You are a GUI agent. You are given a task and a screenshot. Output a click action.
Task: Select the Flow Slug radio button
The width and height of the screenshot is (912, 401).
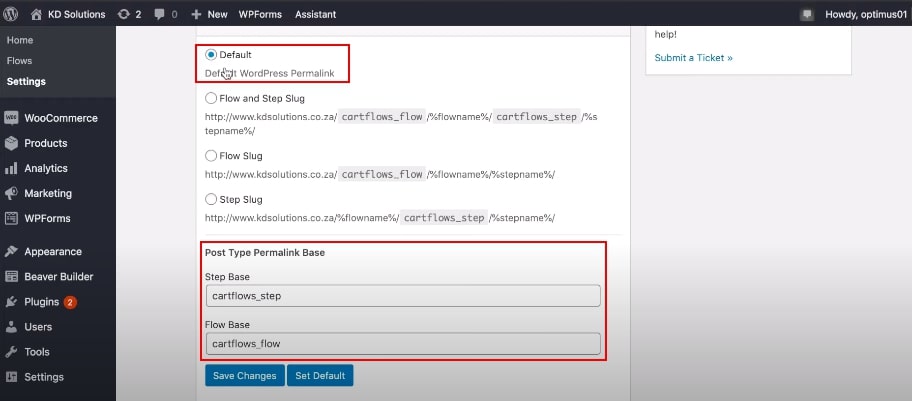tap(211, 156)
